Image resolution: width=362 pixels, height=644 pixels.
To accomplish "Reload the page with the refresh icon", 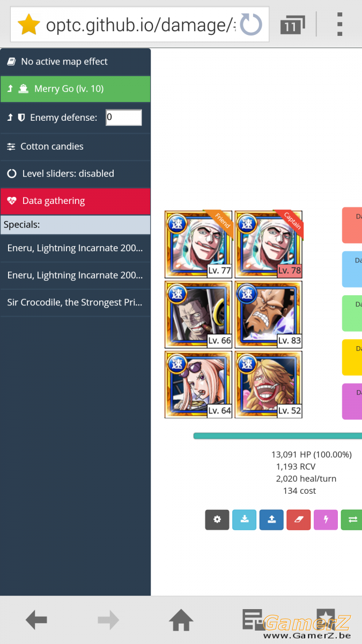I will point(251,25).
